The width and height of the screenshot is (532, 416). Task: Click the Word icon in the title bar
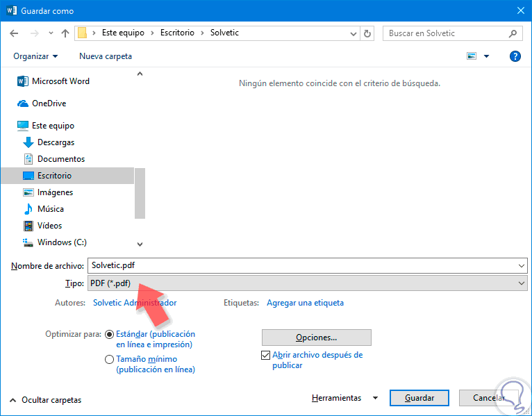click(11, 10)
